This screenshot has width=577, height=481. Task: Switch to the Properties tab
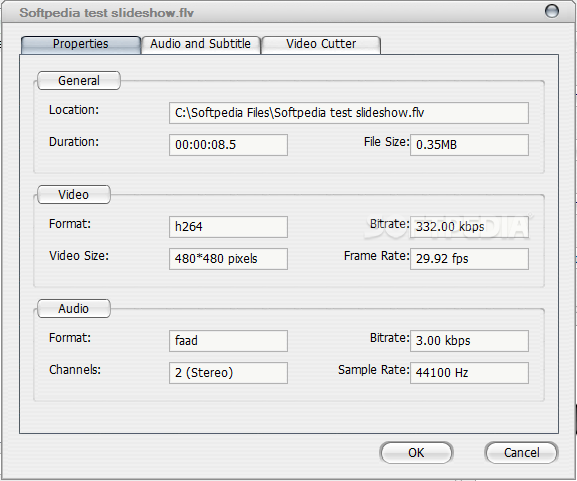coord(81,45)
